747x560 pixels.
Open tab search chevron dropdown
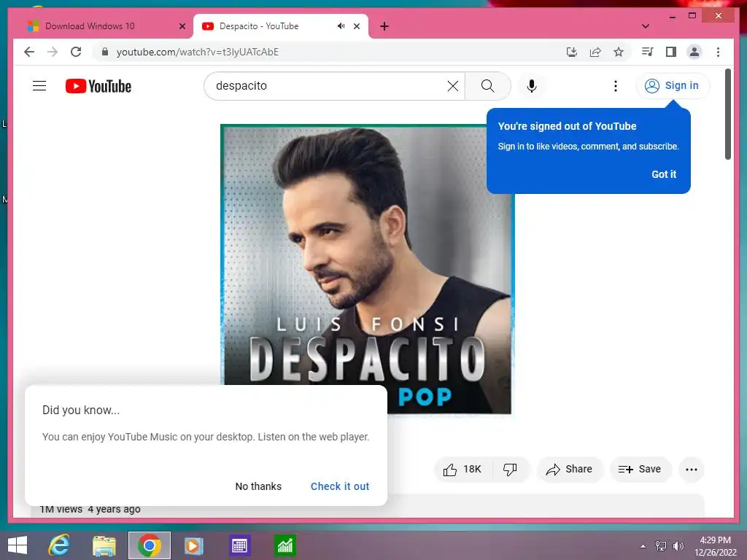[x=646, y=26]
